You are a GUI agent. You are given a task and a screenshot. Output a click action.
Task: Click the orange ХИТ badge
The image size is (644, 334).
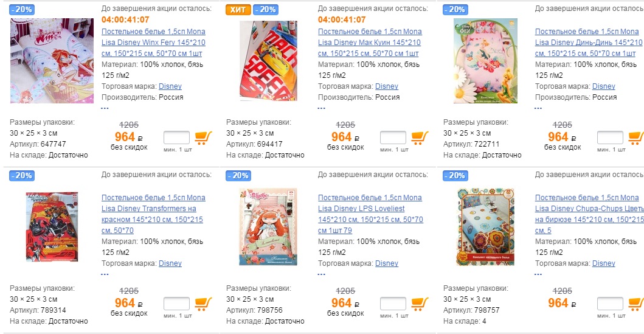tap(237, 10)
